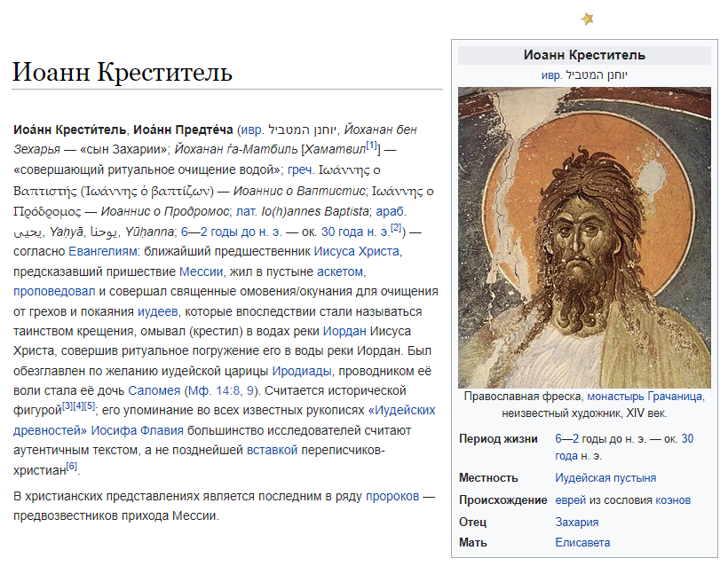This screenshot has width=728, height=574.
Task: Jump to footnote [2] after «30 года н. э.»
Action: coord(396,227)
